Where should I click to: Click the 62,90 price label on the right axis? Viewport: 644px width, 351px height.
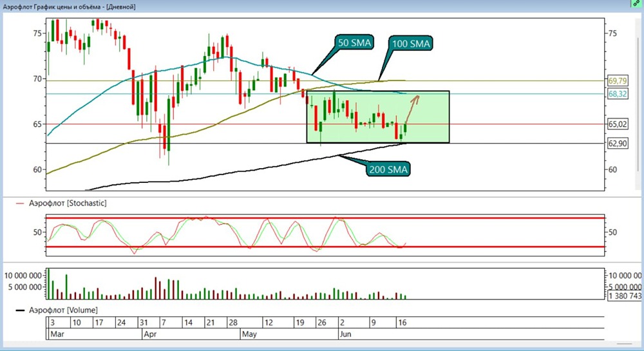[618, 143]
